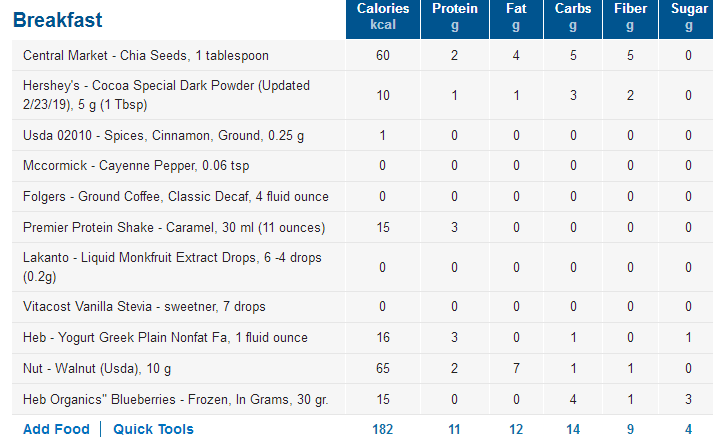The width and height of the screenshot is (713, 440).
Task: Open the Central Market Chia Seeds entry
Action: point(146,55)
